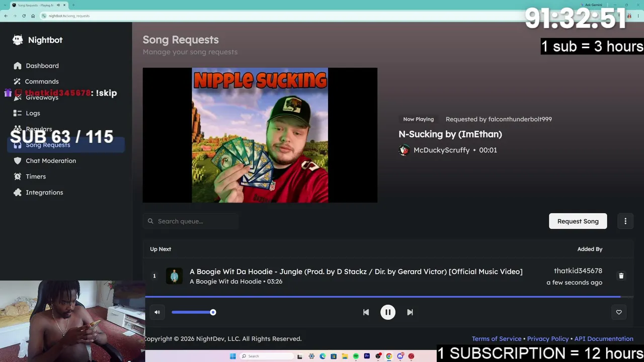This screenshot has width=644, height=362.
Task: Click the Dashboard home icon in sidebar
Action: [18, 65]
